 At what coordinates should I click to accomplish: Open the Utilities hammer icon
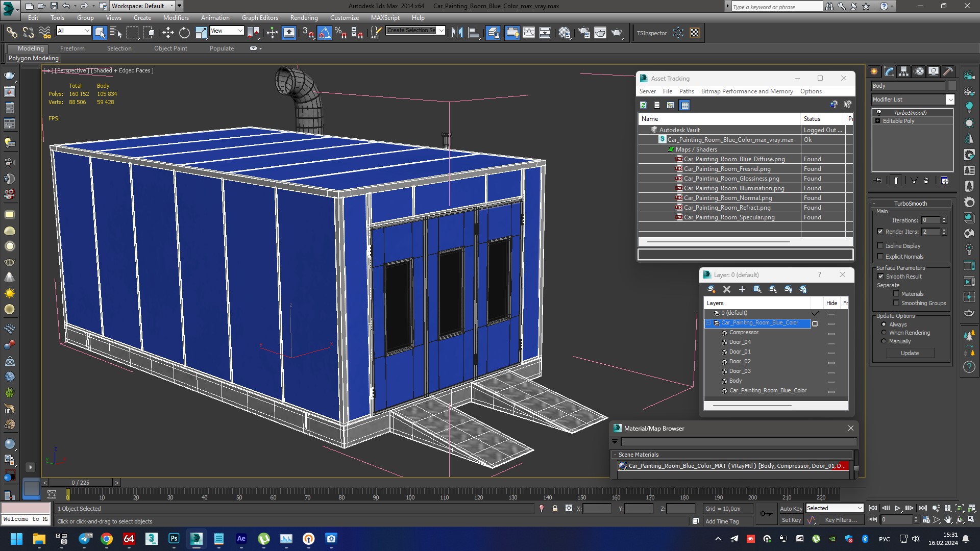(948, 71)
